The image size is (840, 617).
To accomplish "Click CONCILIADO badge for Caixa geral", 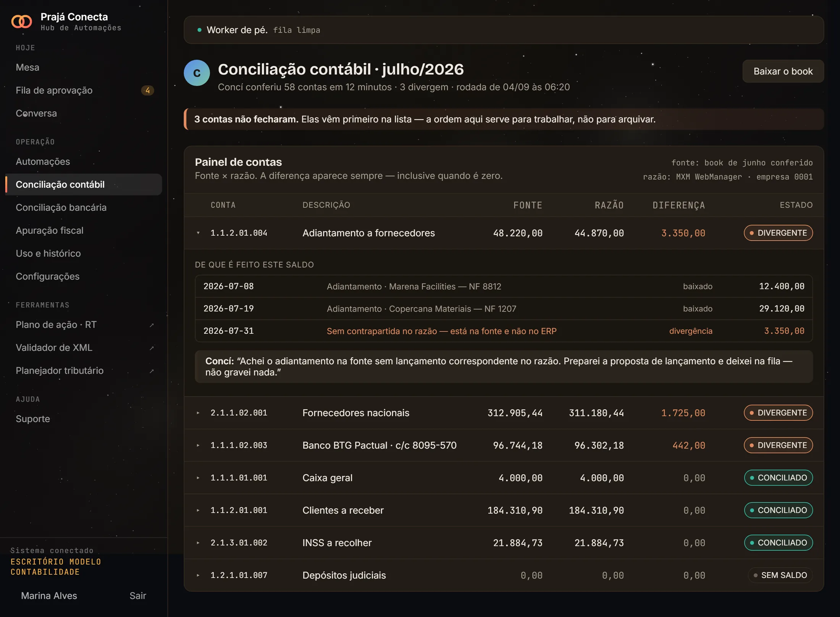I will coord(778,478).
